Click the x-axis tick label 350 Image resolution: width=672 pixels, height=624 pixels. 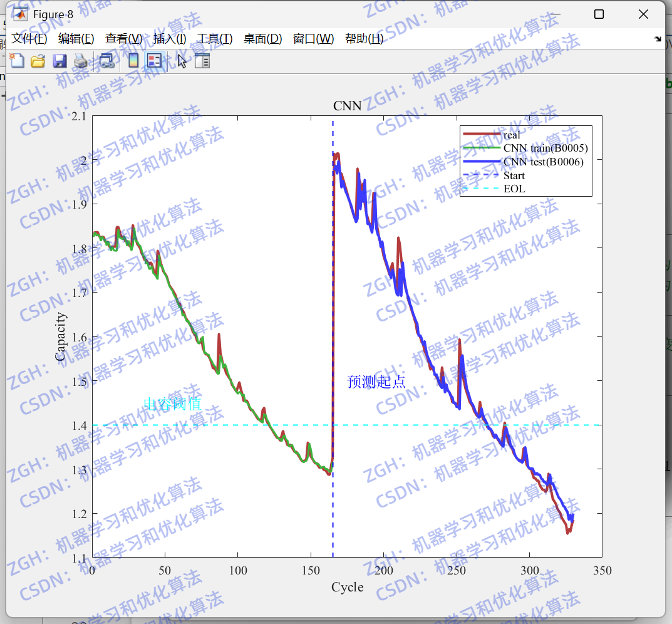tap(602, 570)
